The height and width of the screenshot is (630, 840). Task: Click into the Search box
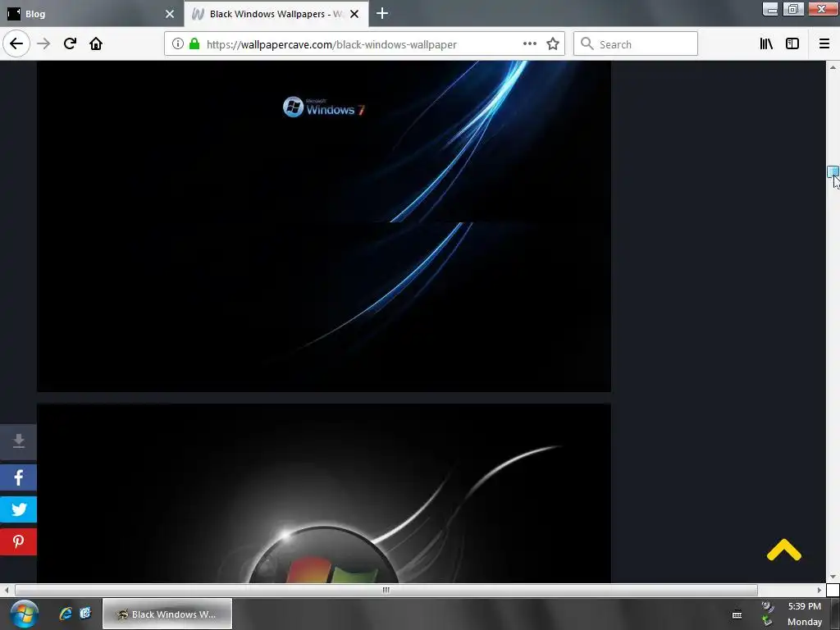click(x=636, y=44)
